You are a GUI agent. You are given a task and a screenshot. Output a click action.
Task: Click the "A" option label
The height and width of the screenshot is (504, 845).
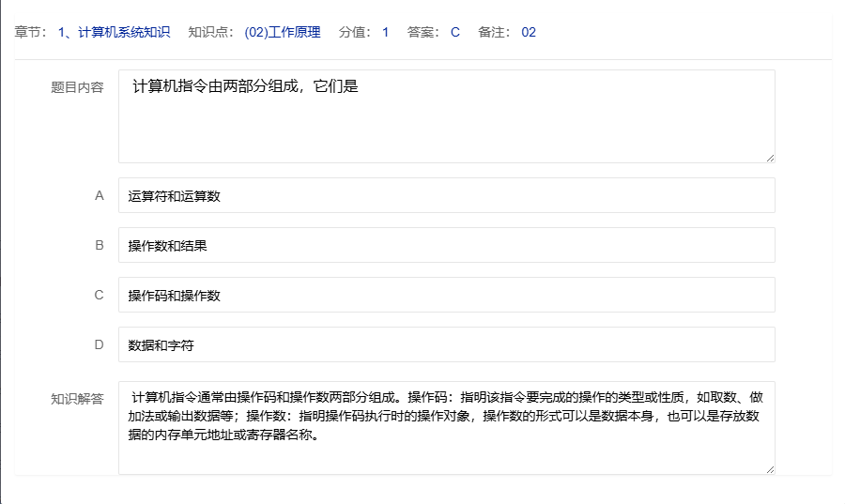[x=99, y=195]
